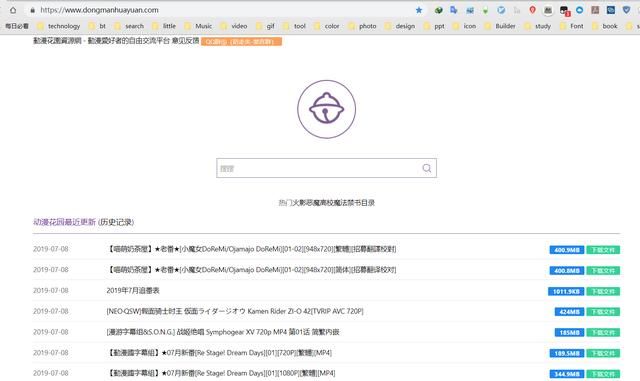The image size is (640, 381).
Task: Click the purple bell site logo
Action: 327,109
